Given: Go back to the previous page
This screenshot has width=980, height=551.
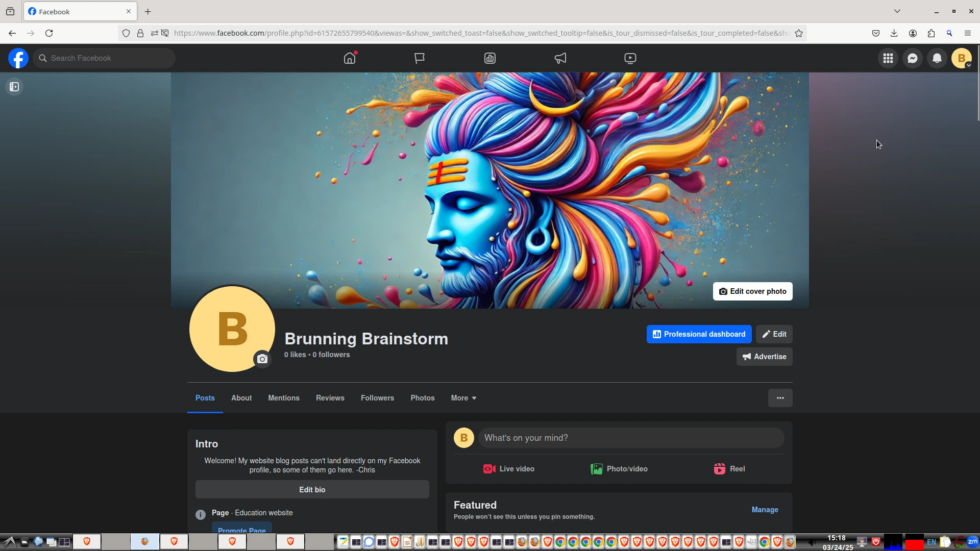Looking at the screenshot, I should click(x=12, y=33).
